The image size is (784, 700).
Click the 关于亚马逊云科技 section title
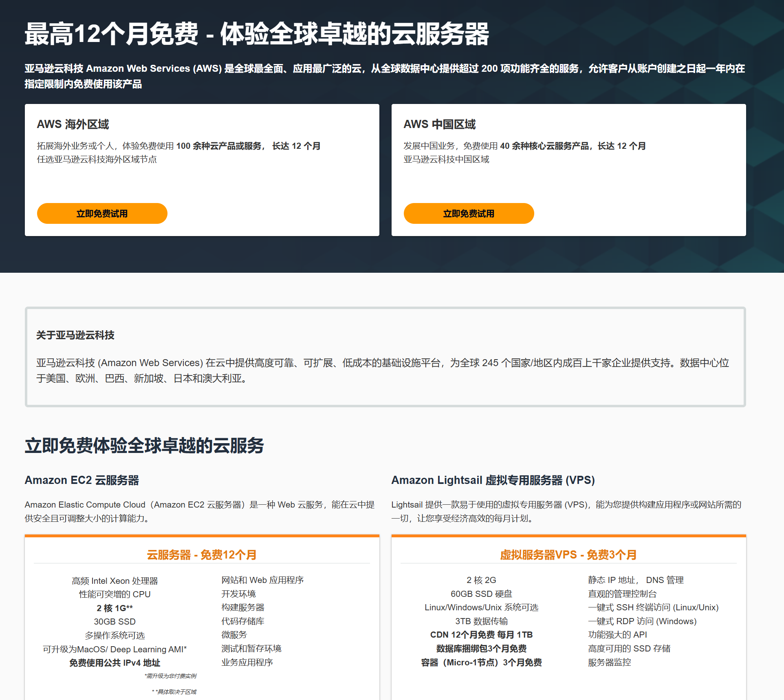[x=75, y=335]
